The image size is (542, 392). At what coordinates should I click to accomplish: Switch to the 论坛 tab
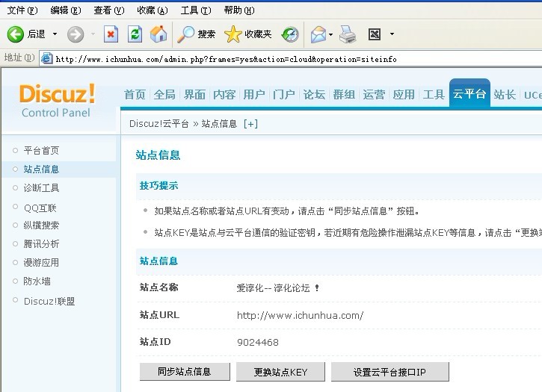(x=314, y=94)
